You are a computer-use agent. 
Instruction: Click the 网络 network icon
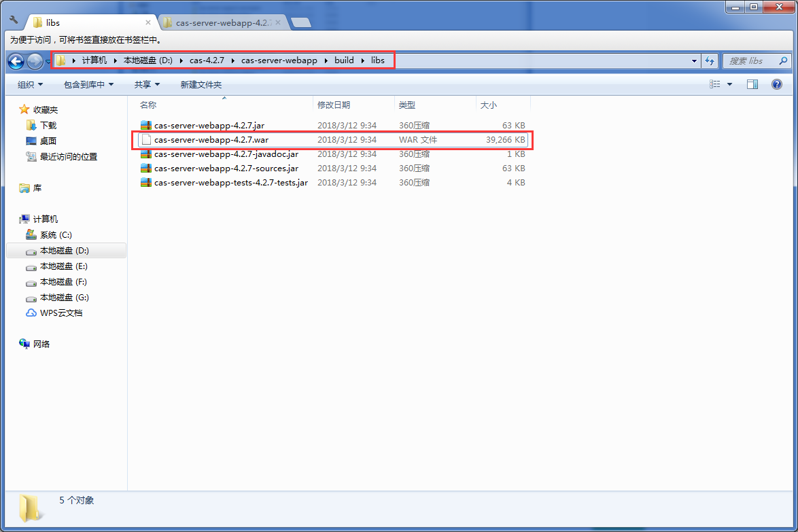pos(24,344)
